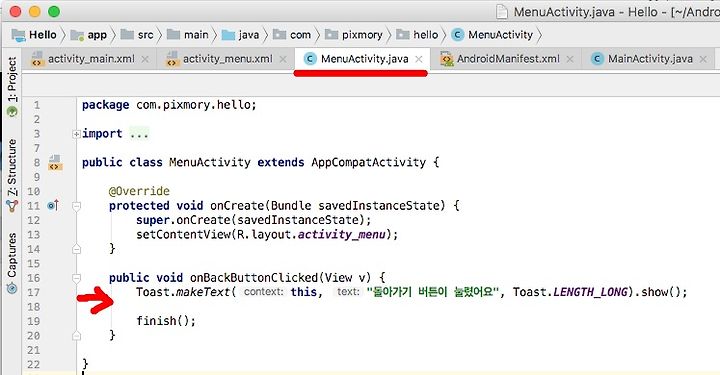This screenshot has height=375, width=720.
Task: Expand the folded import statements
Action: click(x=76, y=134)
